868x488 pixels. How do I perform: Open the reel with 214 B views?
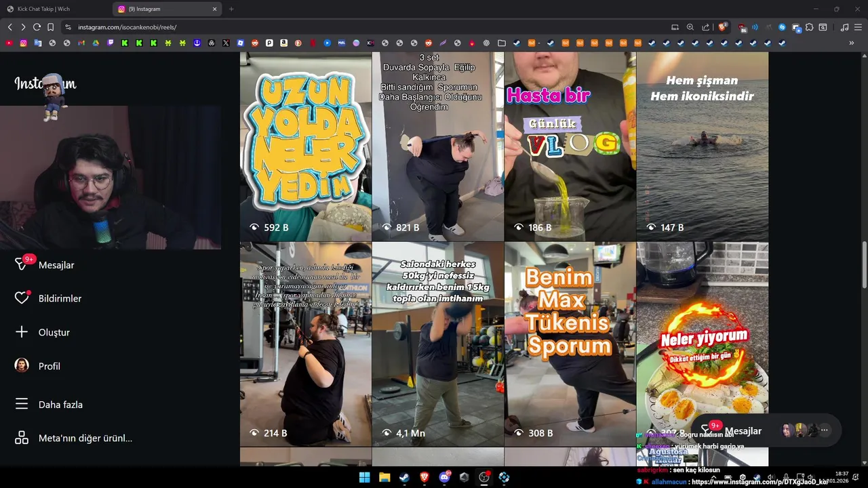point(305,344)
